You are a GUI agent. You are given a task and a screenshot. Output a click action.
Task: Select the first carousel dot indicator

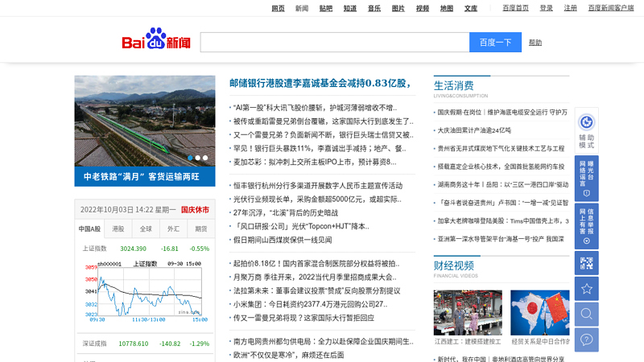point(190,158)
